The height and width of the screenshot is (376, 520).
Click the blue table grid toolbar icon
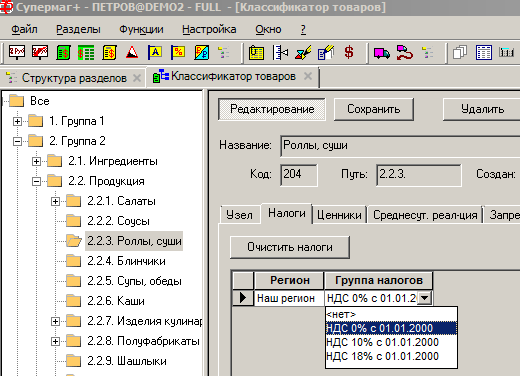click(484, 53)
